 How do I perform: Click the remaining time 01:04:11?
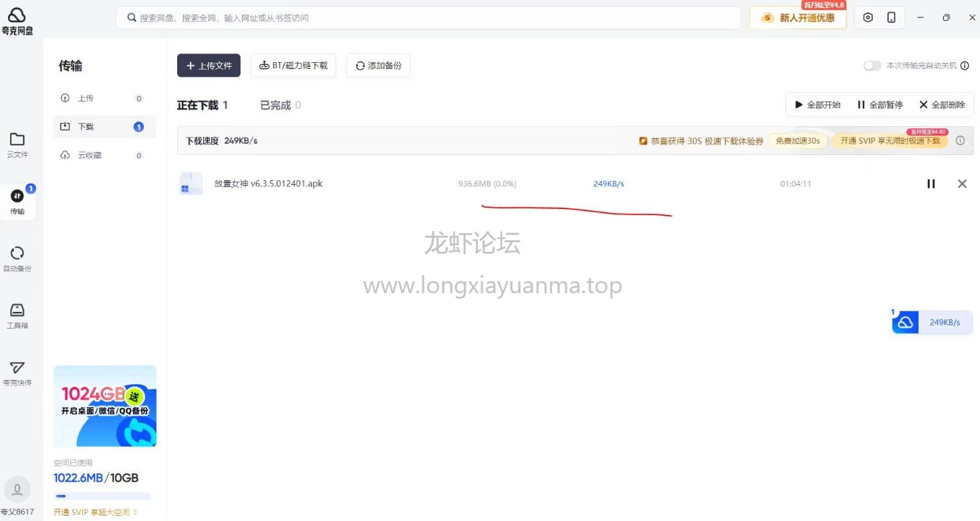[795, 184]
